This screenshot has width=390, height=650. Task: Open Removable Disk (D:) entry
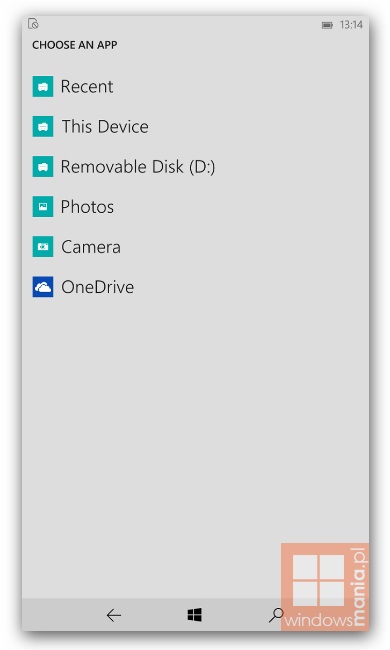[x=138, y=167]
